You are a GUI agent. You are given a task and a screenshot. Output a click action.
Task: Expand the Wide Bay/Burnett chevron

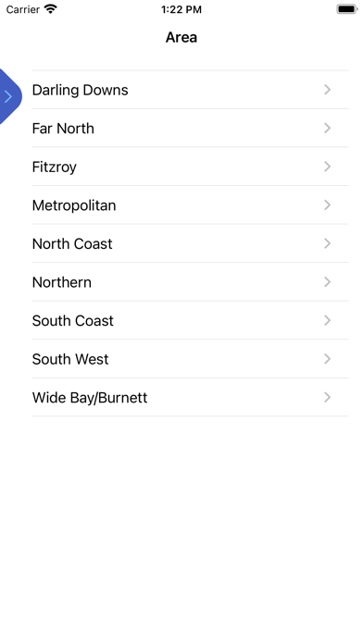(x=327, y=397)
